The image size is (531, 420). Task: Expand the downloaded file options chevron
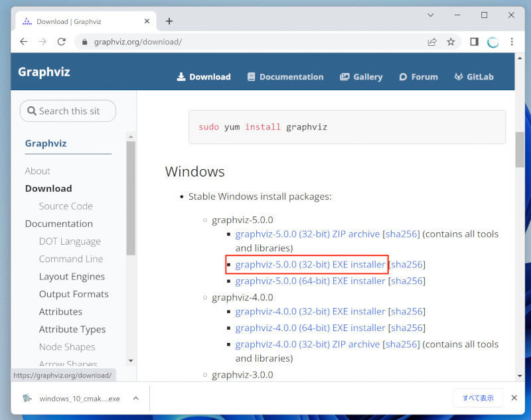point(136,398)
